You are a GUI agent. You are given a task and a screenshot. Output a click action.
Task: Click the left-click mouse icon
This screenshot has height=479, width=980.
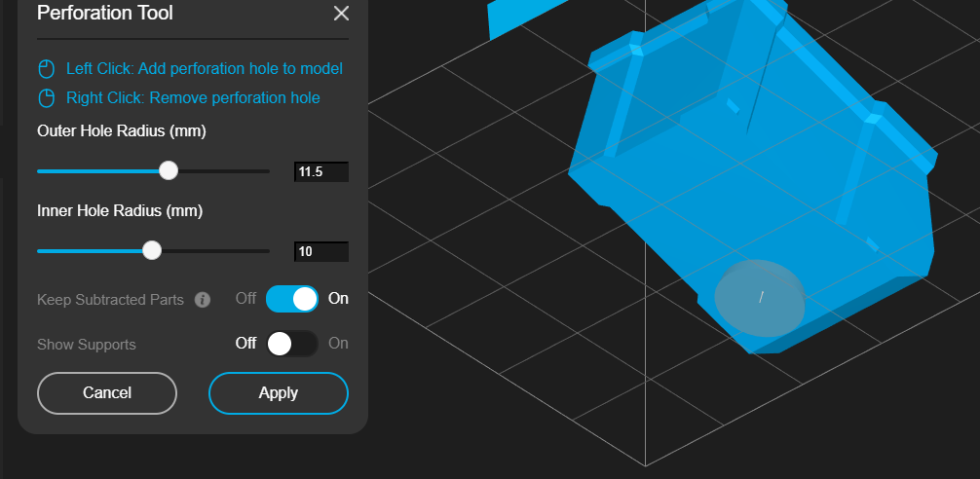(x=47, y=69)
